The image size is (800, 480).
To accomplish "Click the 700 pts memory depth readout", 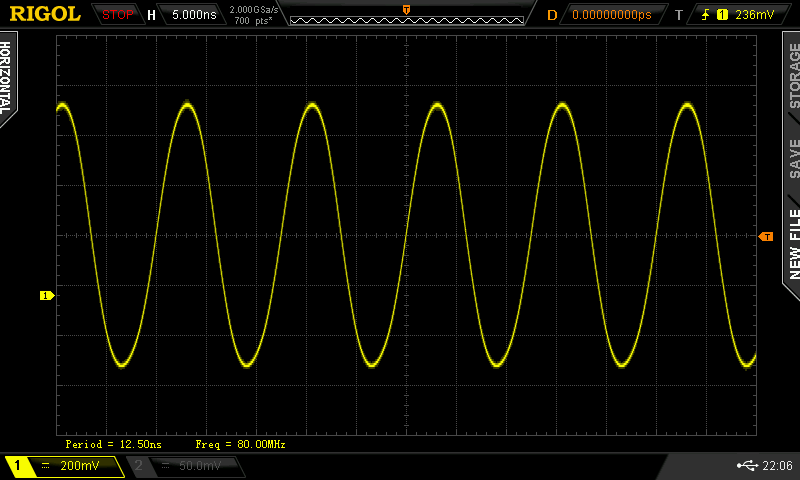I will point(254,21).
